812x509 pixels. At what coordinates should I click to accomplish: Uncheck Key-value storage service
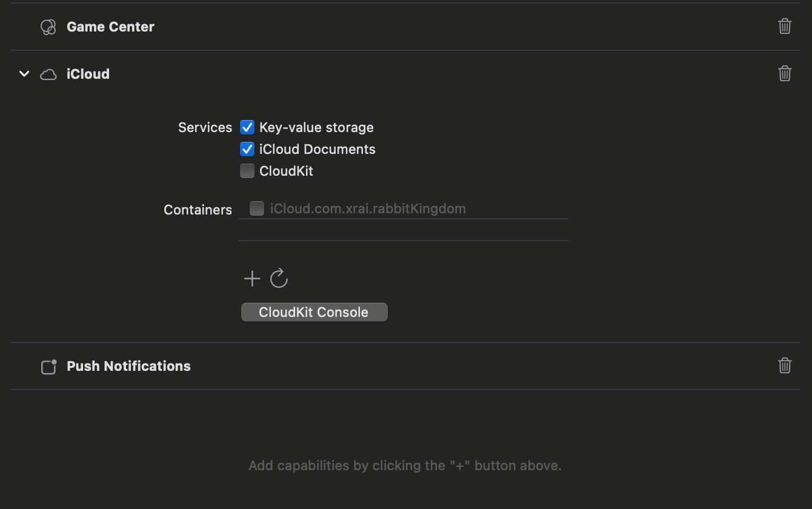click(247, 127)
